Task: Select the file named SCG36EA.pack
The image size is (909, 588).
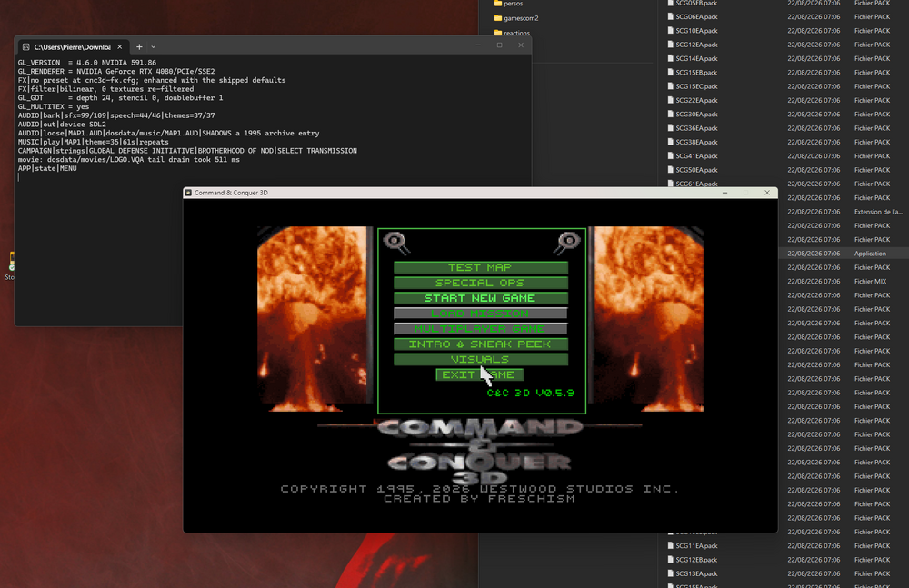Action: click(696, 128)
